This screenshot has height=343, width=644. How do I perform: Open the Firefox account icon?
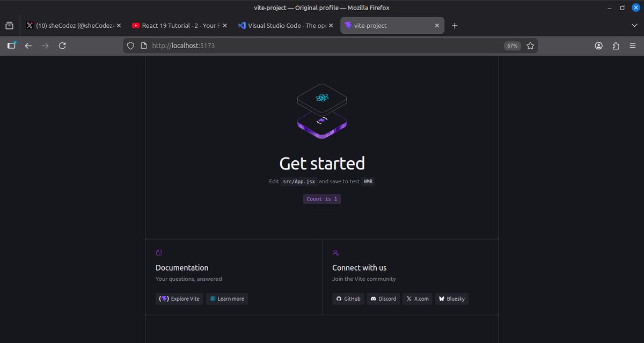tap(599, 46)
